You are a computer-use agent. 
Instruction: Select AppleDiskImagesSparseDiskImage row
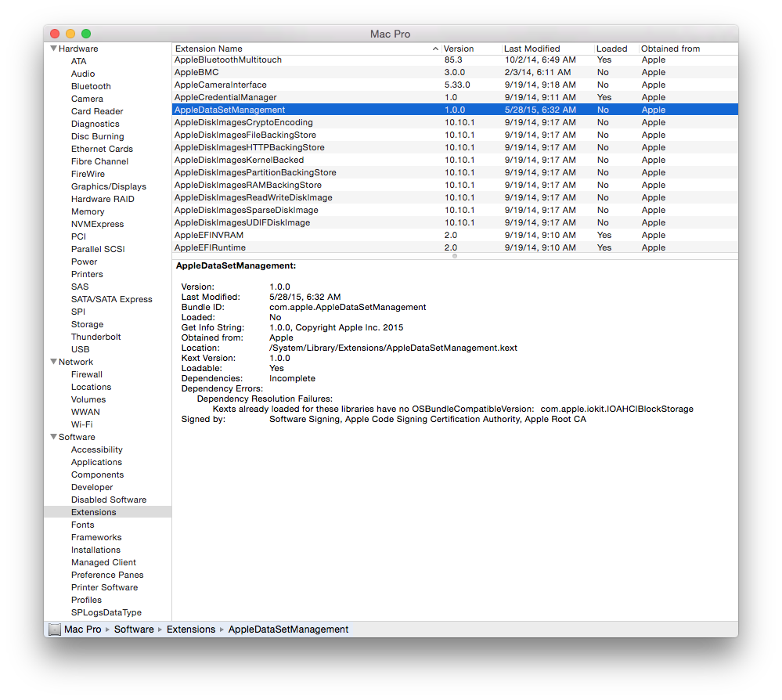455,210
